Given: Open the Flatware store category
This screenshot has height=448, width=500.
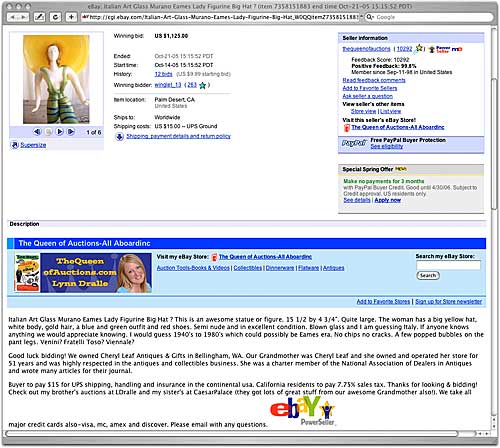Looking at the screenshot, I should [x=308, y=268].
